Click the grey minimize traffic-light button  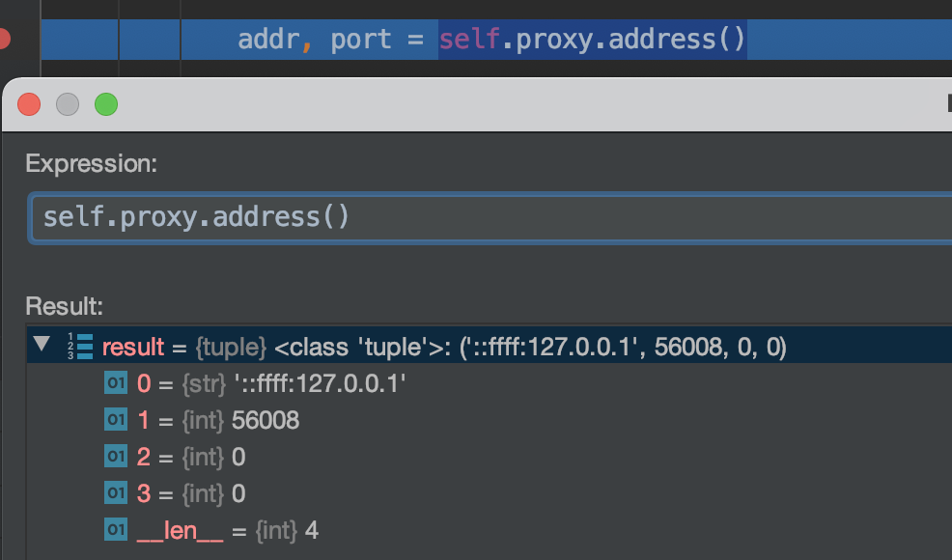tap(68, 104)
